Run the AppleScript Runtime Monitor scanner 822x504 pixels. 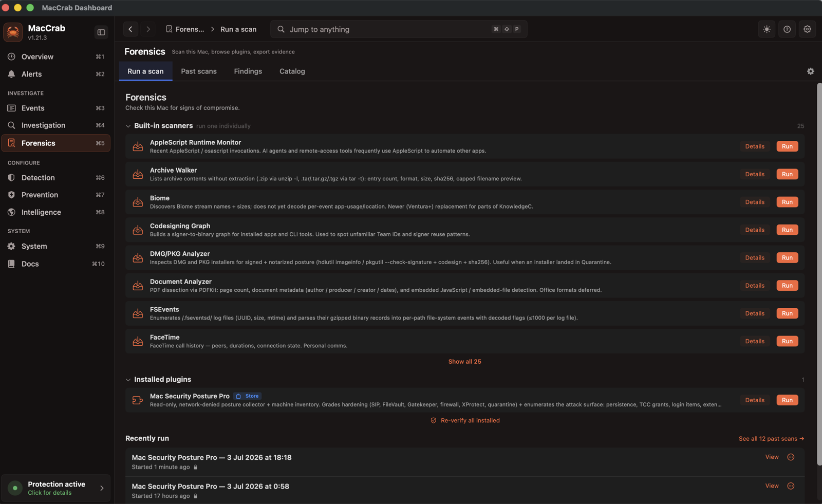point(787,146)
